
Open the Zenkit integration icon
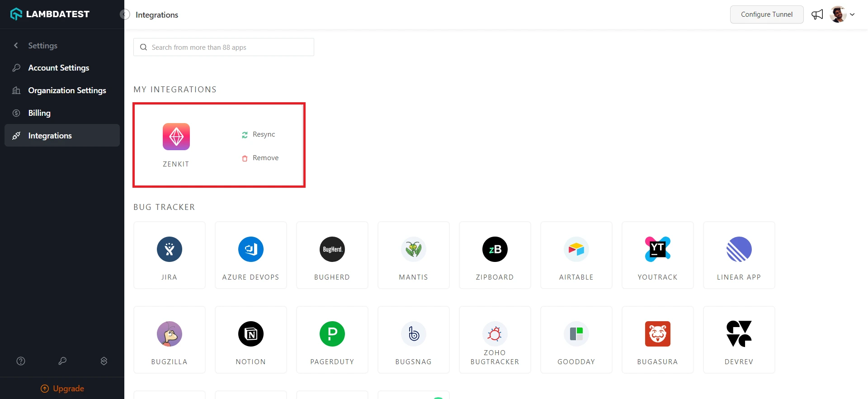[x=176, y=137]
